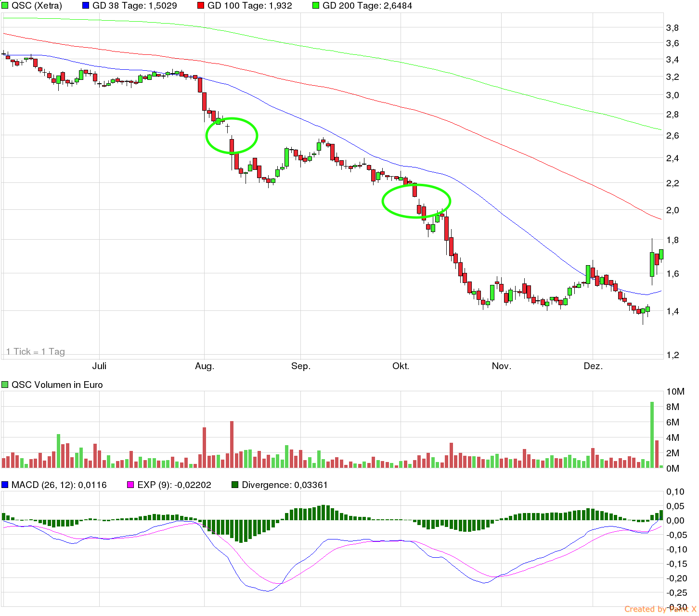Viewport: 699px width, 616px height.
Task: Click the '0M' volume axis value
Action: (673, 469)
